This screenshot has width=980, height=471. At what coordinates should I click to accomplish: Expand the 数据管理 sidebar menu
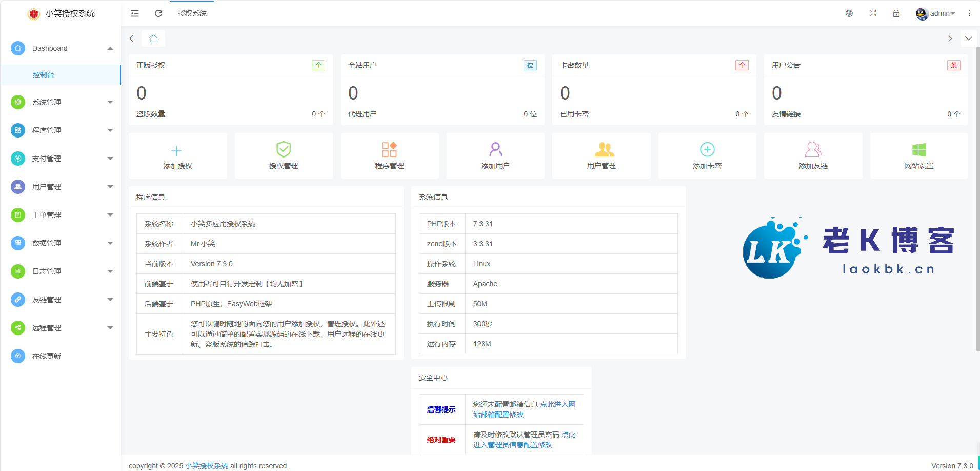coord(61,243)
